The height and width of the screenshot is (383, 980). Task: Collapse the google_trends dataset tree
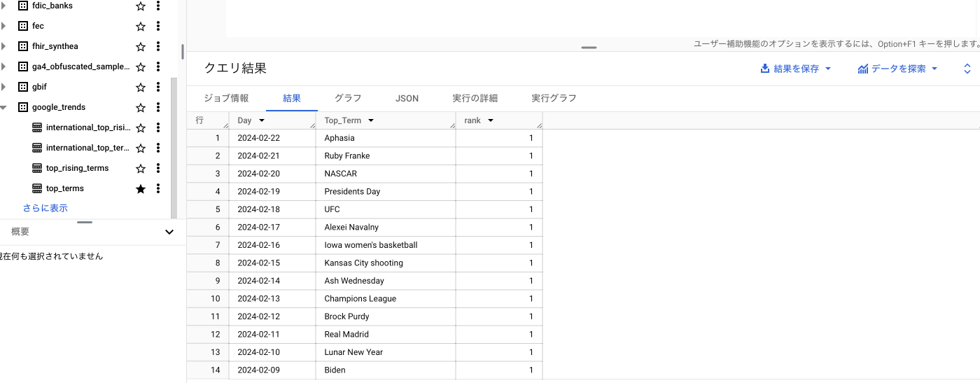pyautogui.click(x=3, y=107)
